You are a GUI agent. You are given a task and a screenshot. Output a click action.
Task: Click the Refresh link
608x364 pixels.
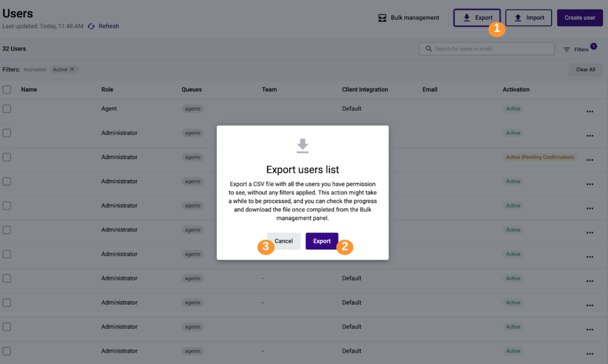109,26
